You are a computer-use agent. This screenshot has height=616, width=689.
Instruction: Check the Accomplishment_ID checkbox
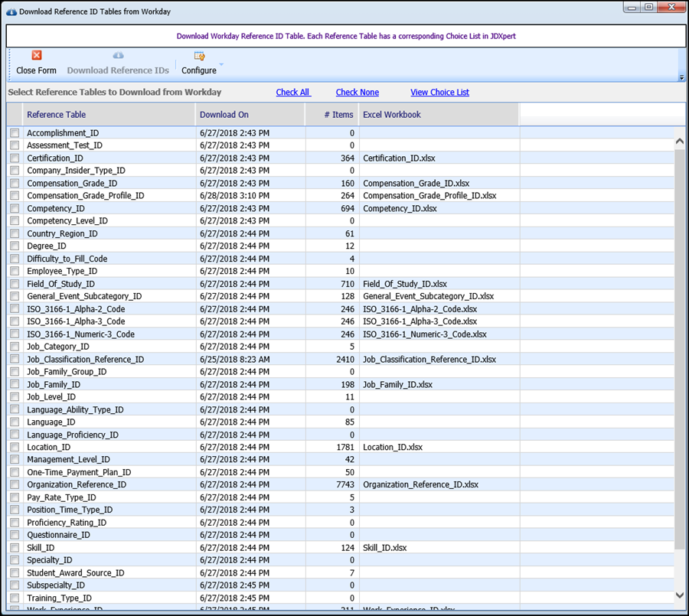point(15,132)
